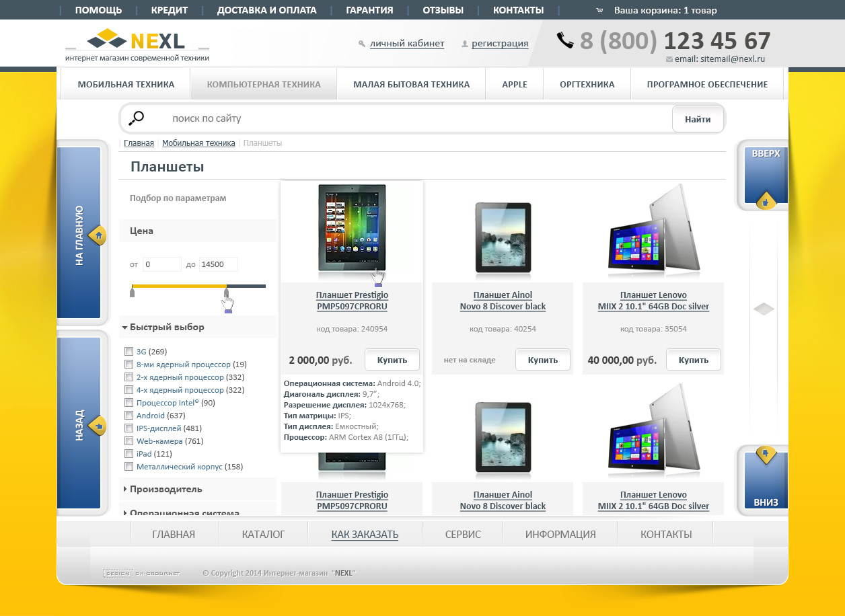The image size is (845, 616).
Task: Expand the Производитель filter section
Action: (198, 489)
